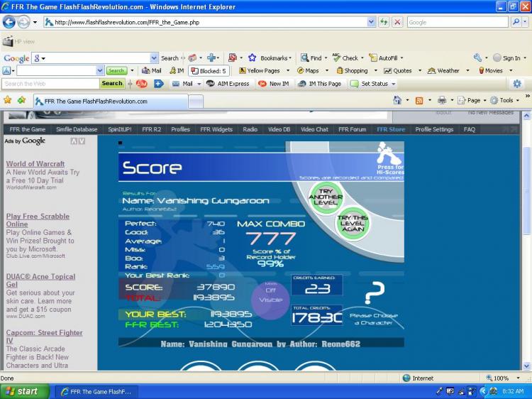Click the search magnifier beside Google box
This screenshot has height=399, width=532.
pos(516,23)
